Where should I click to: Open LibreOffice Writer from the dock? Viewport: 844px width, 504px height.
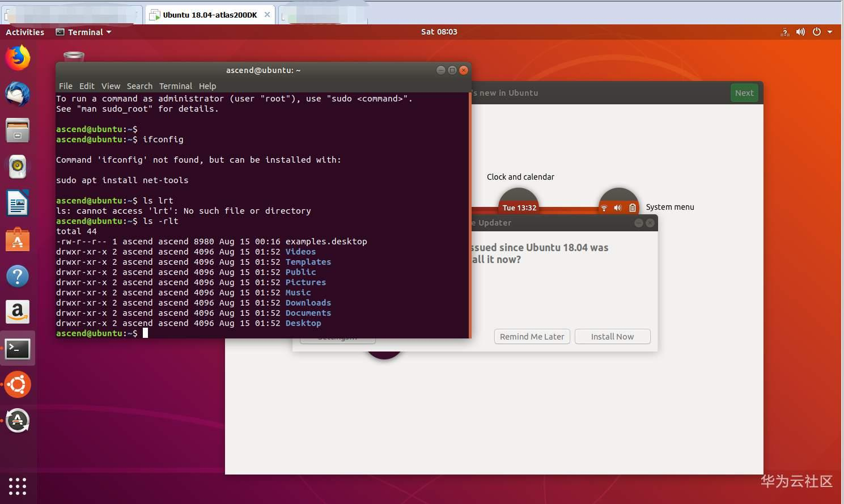[x=18, y=203]
